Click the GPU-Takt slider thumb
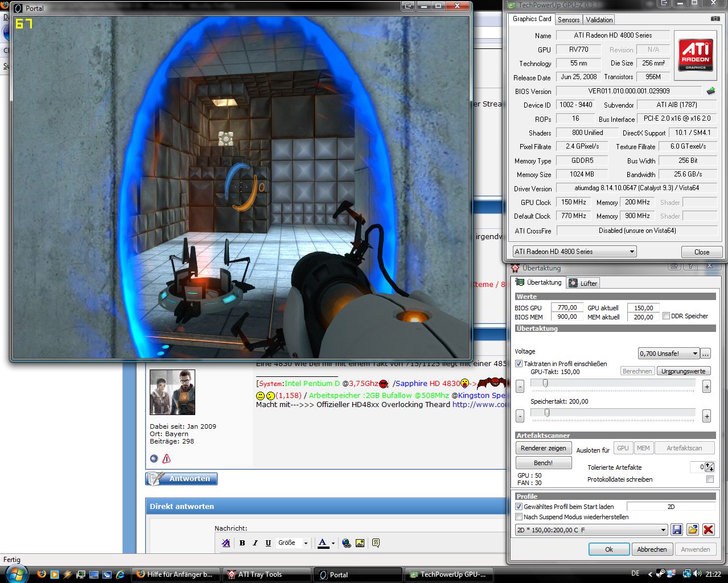728x583 pixels. click(x=545, y=383)
